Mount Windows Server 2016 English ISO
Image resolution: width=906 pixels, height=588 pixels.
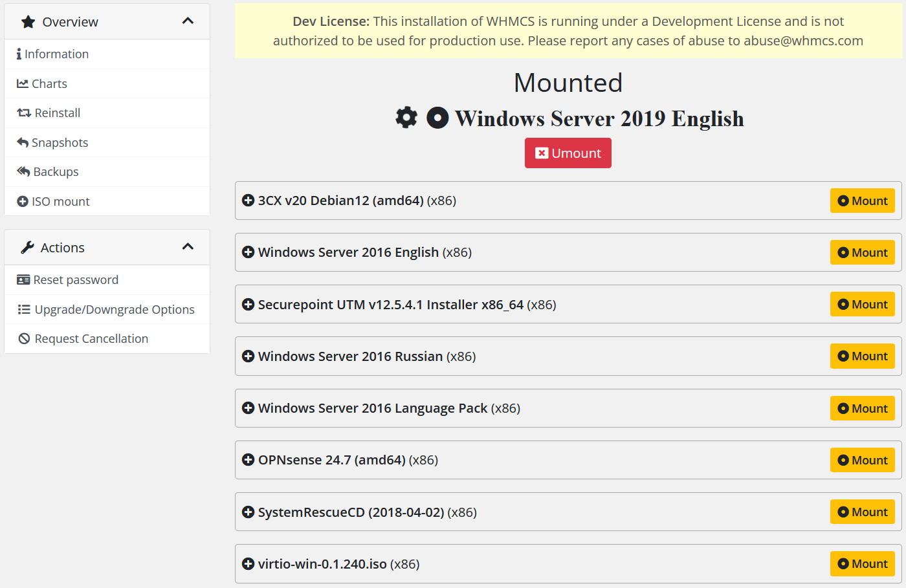coord(863,252)
